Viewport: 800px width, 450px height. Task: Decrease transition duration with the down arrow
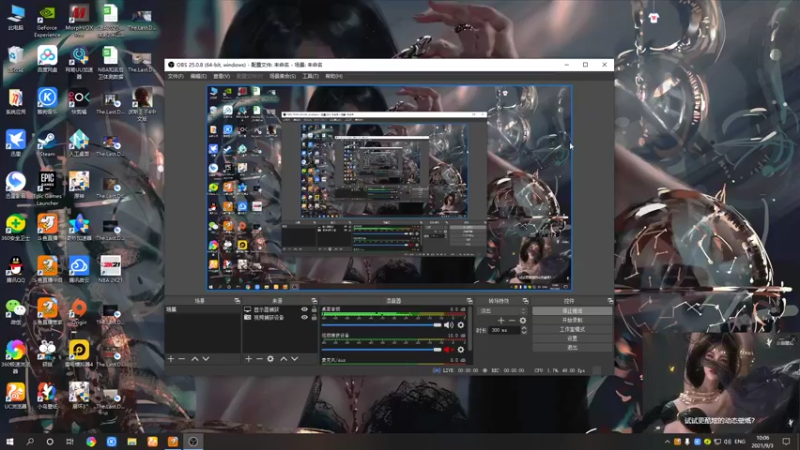pyautogui.click(x=523, y=333)
